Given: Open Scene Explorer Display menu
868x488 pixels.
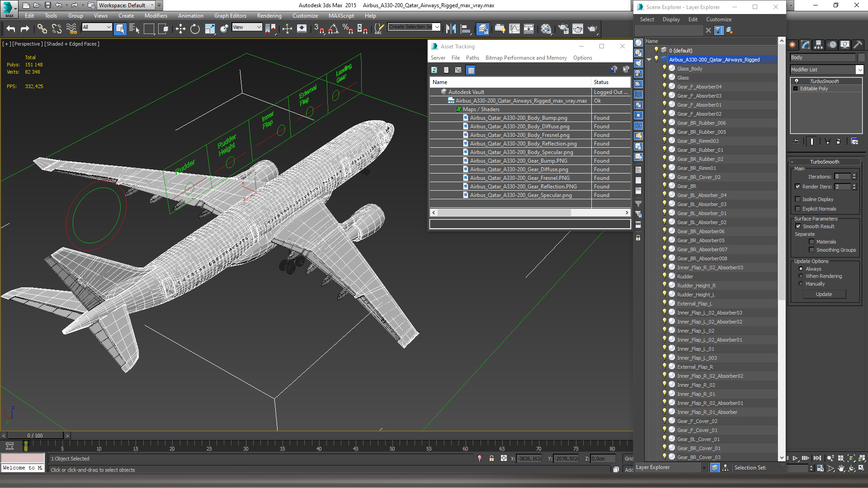Looking at the screenshot, I should tap(671, 19).
